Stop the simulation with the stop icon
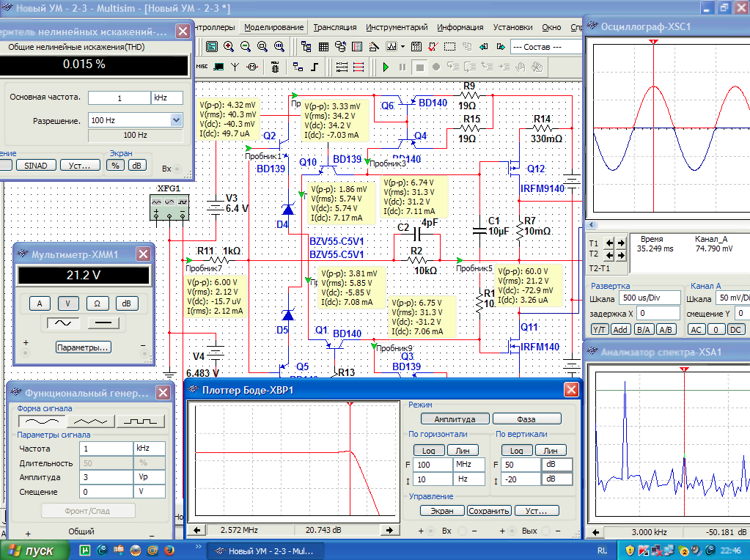The width and height of the screenshot is (750, 560). (419, 67)
